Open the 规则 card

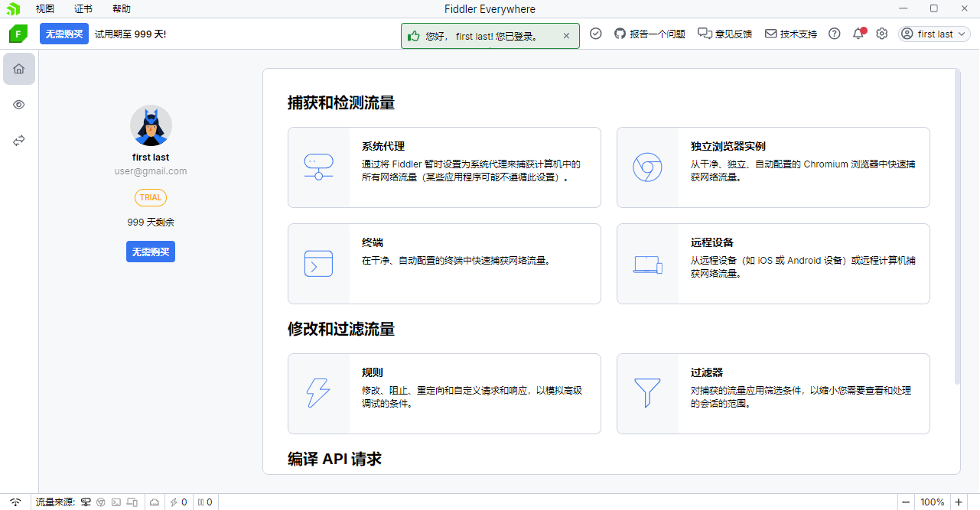click(x=444, y=394)
